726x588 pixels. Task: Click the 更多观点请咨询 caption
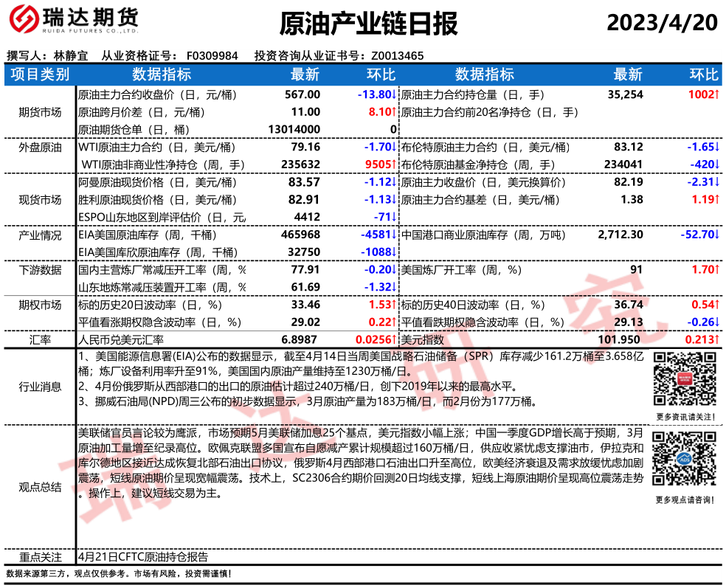[x=683, y=500]
